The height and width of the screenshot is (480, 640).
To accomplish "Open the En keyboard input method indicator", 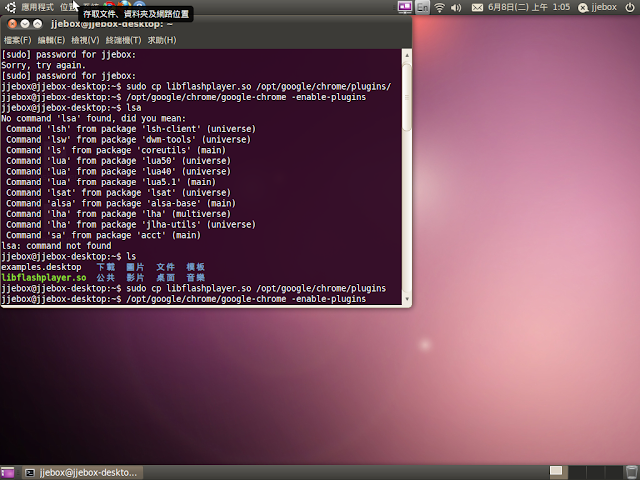I will pos(422,7).
